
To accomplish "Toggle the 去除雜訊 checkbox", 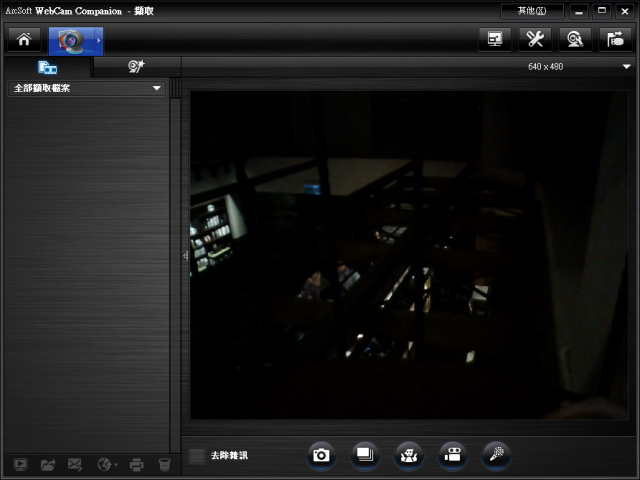I will tap(197, 456).
